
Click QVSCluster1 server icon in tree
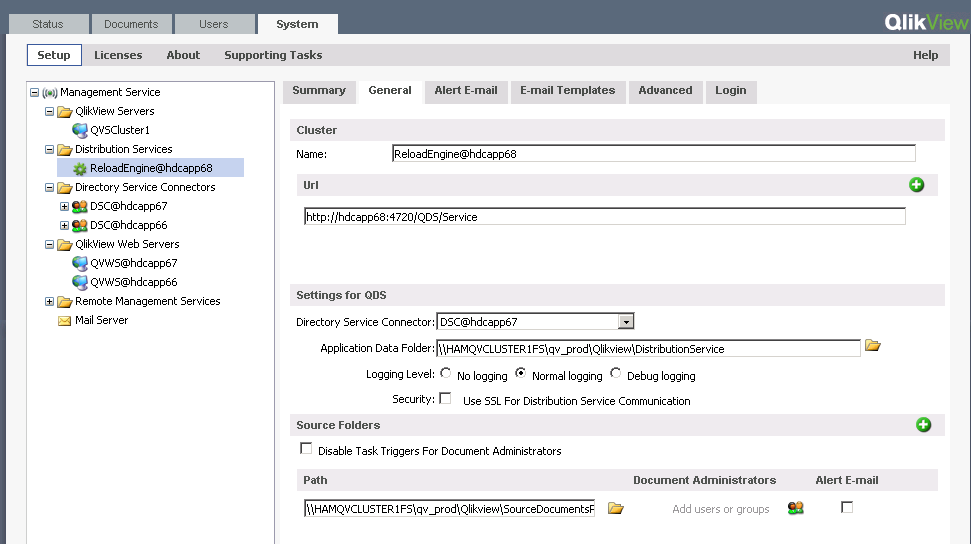tap(80, 130)
